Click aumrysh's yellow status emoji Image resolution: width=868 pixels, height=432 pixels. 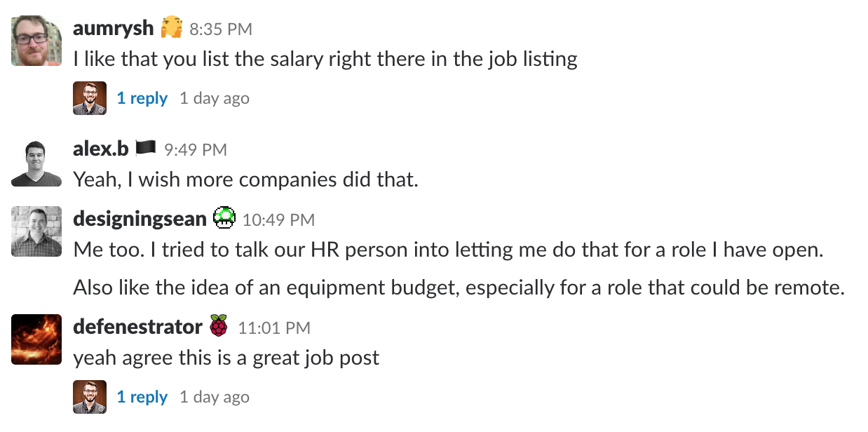pyautogui.click(x=172, y=29)
